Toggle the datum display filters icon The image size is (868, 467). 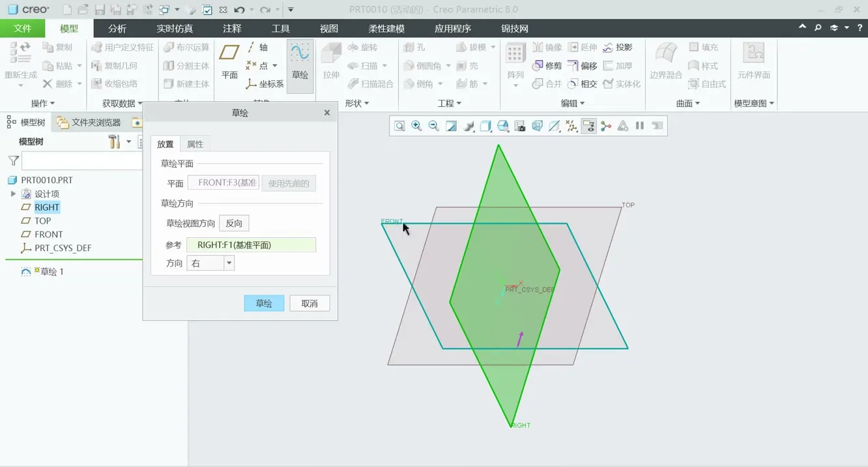571,126
